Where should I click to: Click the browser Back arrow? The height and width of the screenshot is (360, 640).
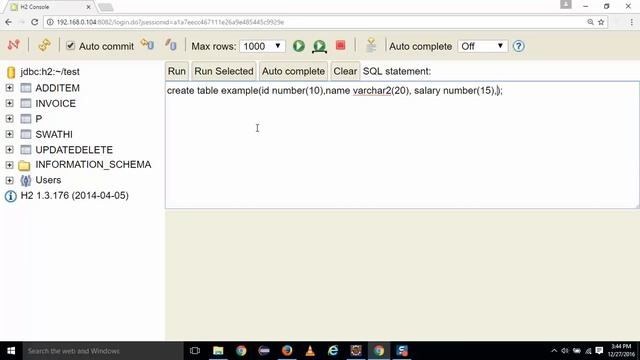[9, 22]
